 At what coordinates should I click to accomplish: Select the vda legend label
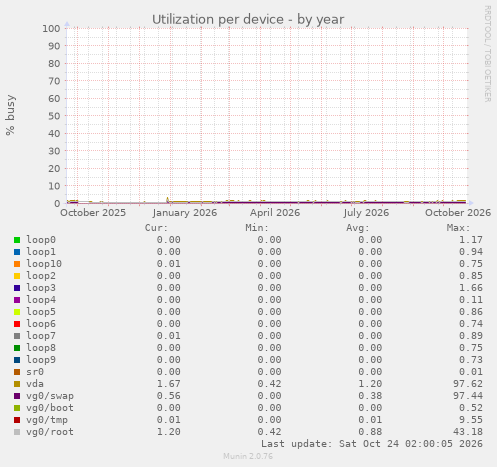pyautogui.click(x=35, y=384)
